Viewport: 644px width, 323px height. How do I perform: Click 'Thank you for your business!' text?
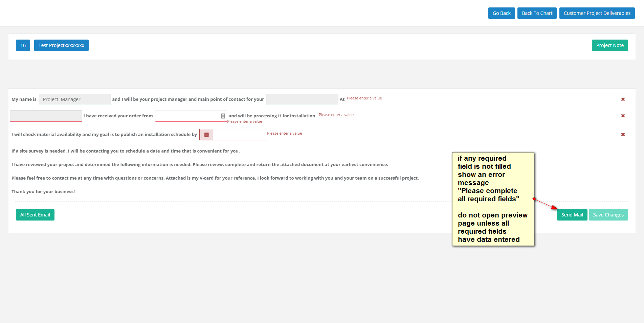43,191
